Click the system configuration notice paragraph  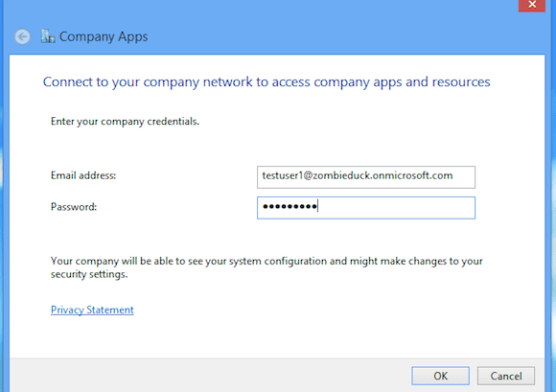[x=266, y=267]
